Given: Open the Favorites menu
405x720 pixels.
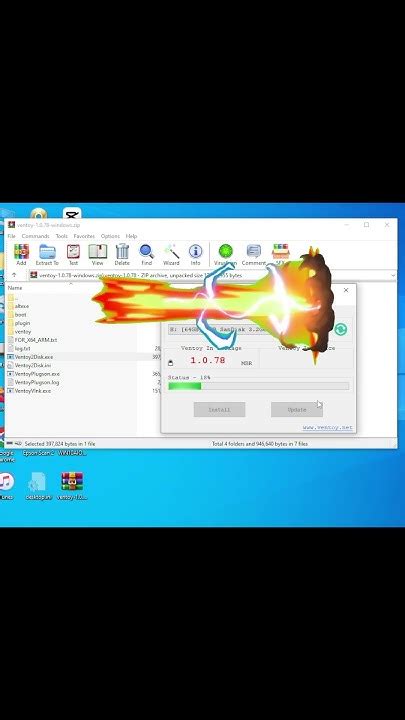Looking at the screenshot, I should click(84, 236).
